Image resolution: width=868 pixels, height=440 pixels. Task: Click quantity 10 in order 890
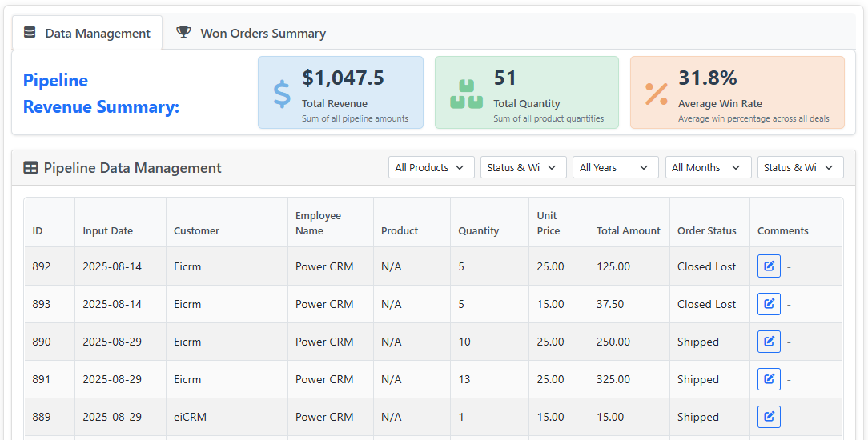[x=464, y=342]
